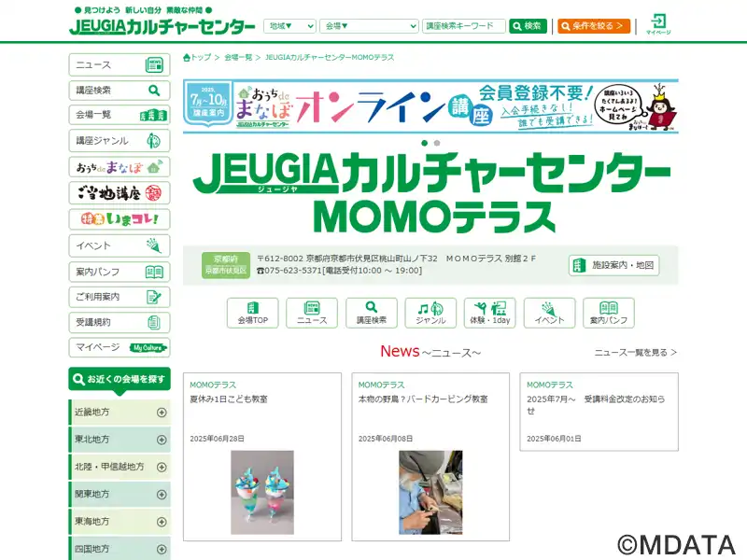Viewport: 747px width, 560px height.
Task: Open ニュース in the left sidebar
Action: click(120, 64)
